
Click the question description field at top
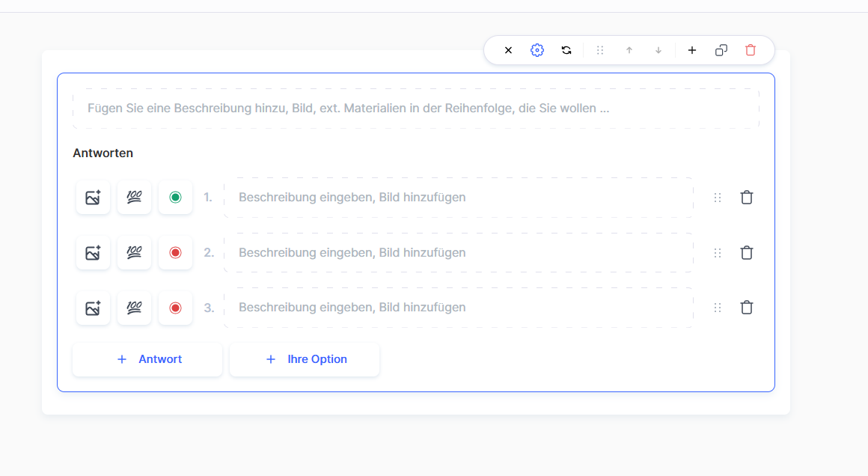pos(415,109)
